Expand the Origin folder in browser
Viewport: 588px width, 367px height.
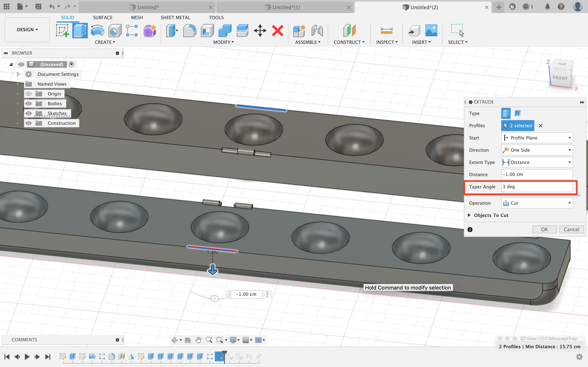tap(18, 93)
